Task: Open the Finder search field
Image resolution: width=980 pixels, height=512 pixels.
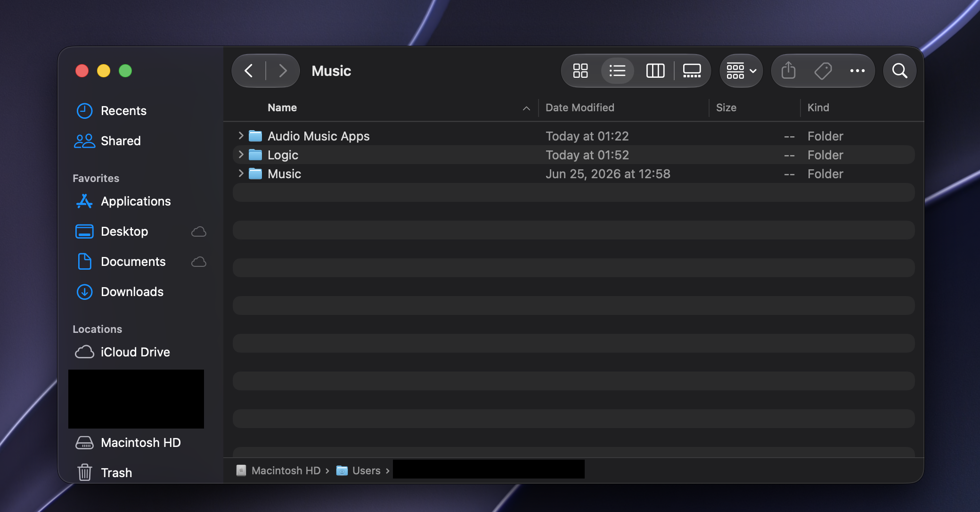Action: coord(899,71)
